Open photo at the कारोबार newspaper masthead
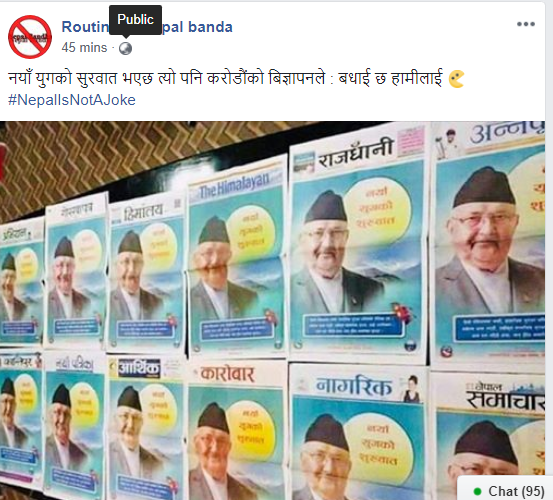Viewport: 553px width, 500px height. [x=227, y=374]
